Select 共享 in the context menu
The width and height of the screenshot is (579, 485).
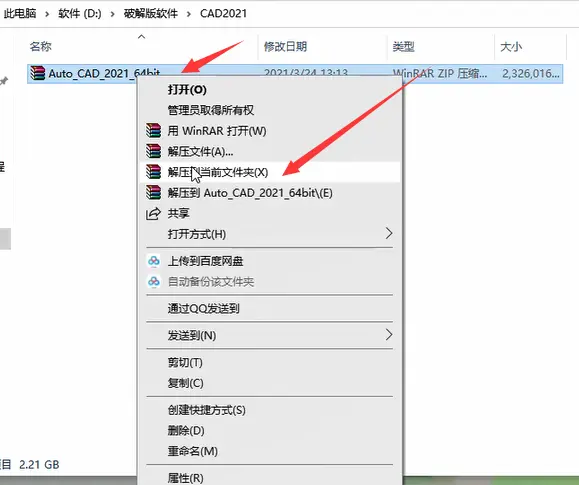click(x=270, y=214)
